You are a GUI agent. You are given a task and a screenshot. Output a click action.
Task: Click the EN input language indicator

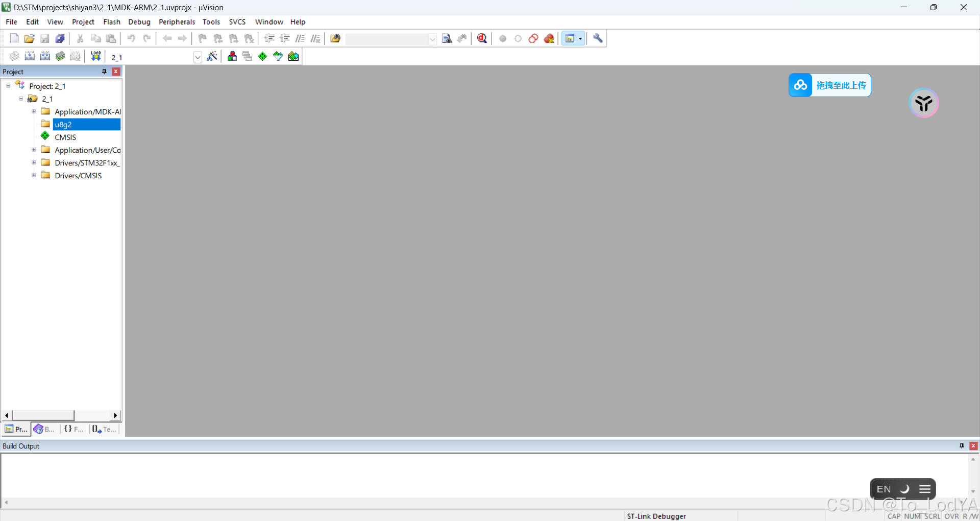click(x=884, y=489)
